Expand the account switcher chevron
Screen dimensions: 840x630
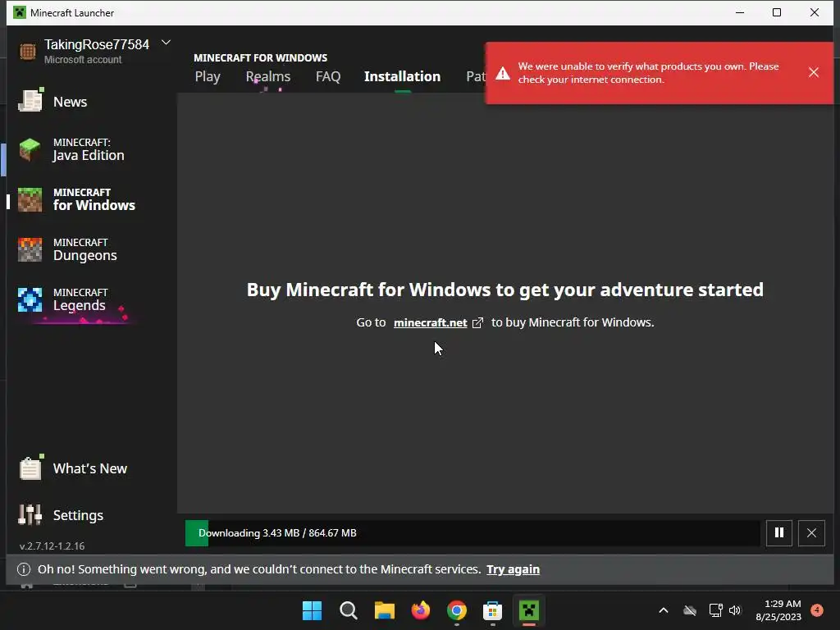coord(166,43)
